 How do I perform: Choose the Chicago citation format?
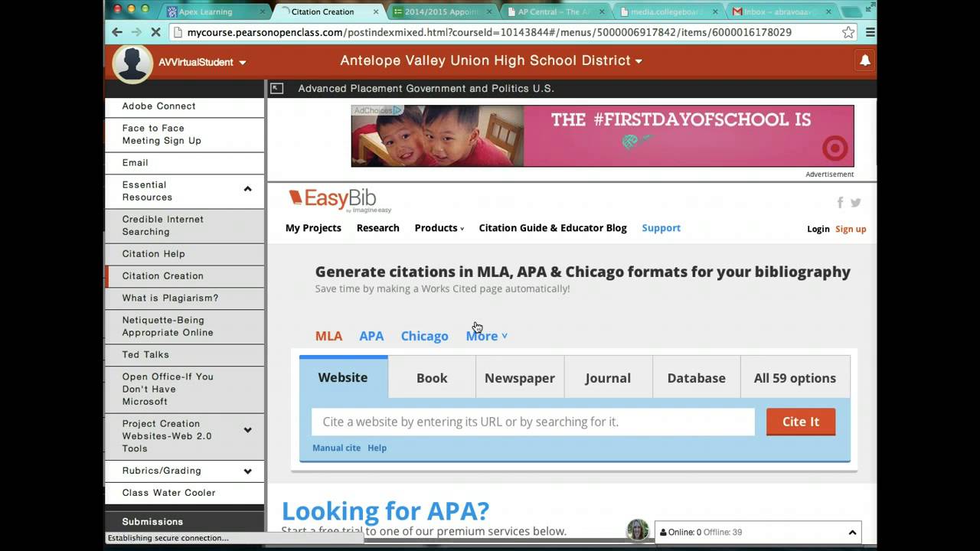(x=424, y=336)
